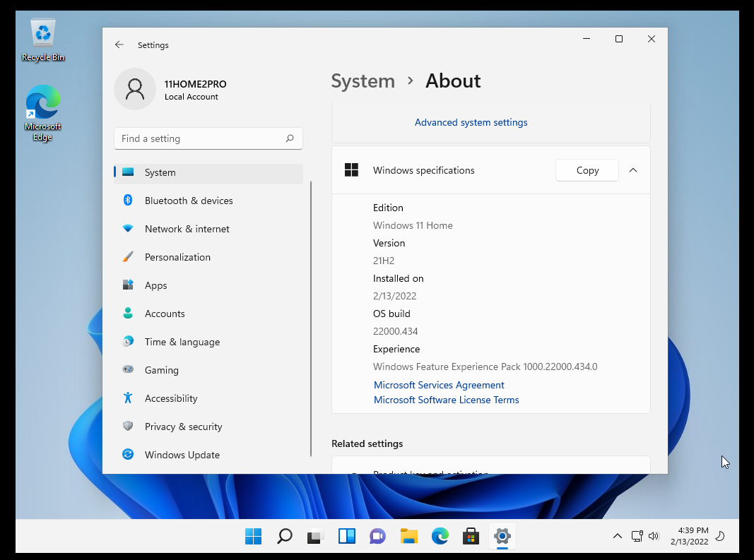Click inside the Find a setting field

208,138
